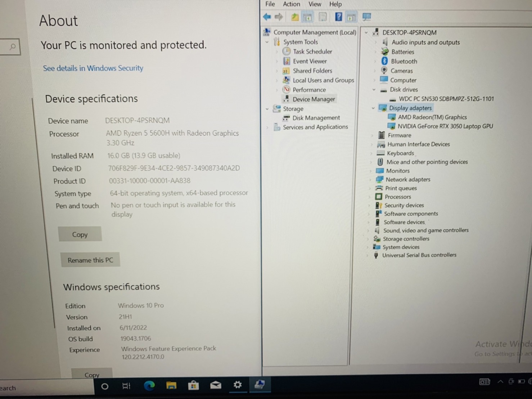Viewport: 532px width, 399px height.
Task: Click the Rename this PC button
Action: (90, 260)
